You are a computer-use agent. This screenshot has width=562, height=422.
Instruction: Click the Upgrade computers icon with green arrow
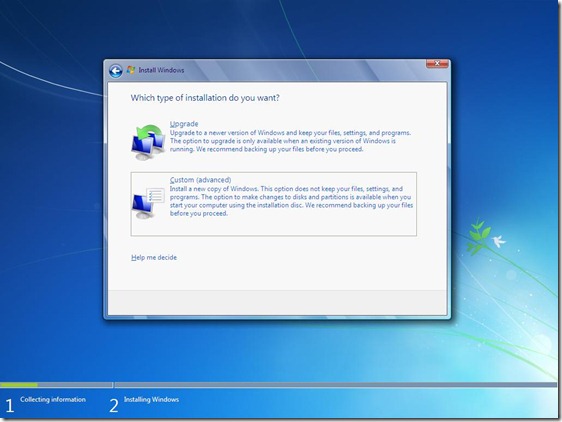point(148,142)
